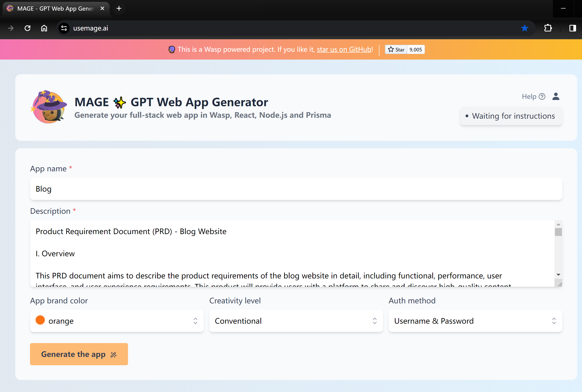The height and width of the screenshot is (392, 582).
Task: Open a new browser tab
Action: (x=119, y=9)
